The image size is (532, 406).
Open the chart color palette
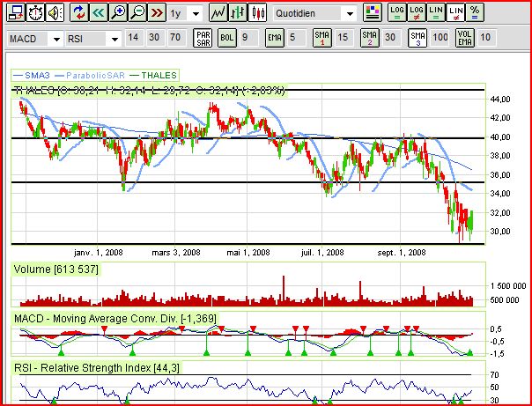[x=373, y=13]
